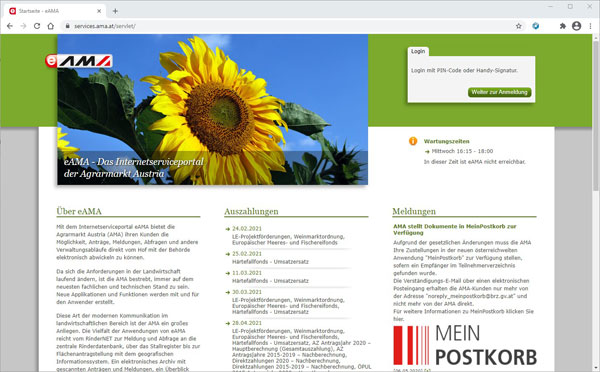The image size is (600, 372).
Task: Click the Wartungszeiten heading
Action: [447, 141]
